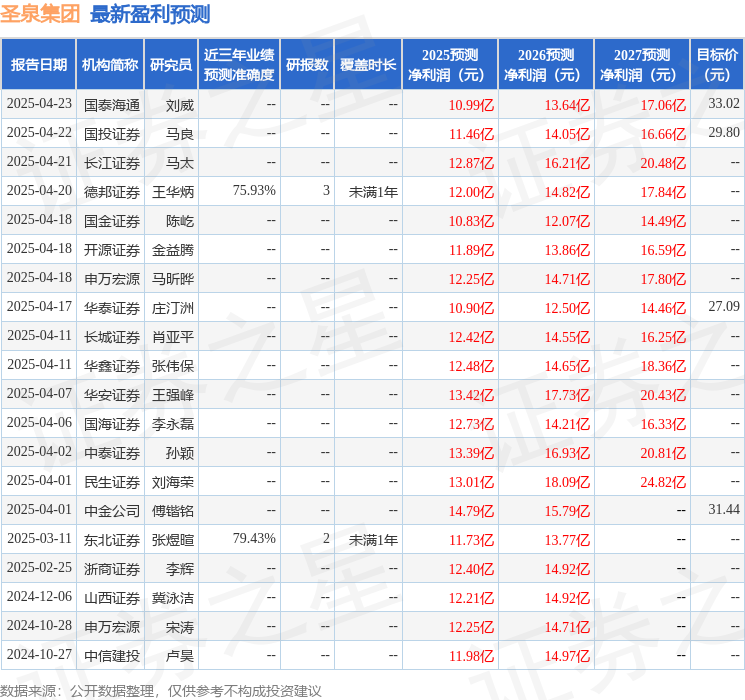The height and width of the screenshot is (700, 745).
Task: Click the 2026预测净利润 column header
Action: click(546, 64)
